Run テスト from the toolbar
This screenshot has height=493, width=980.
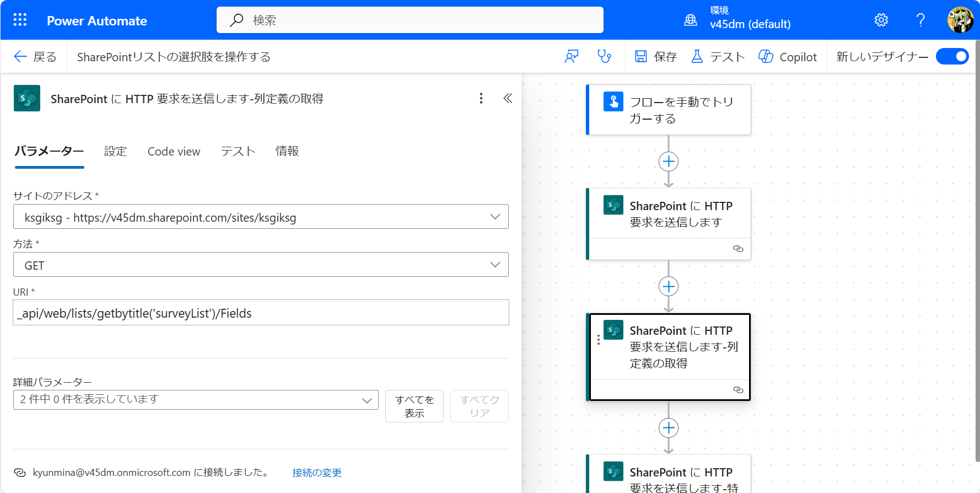[x=718, y=57]
